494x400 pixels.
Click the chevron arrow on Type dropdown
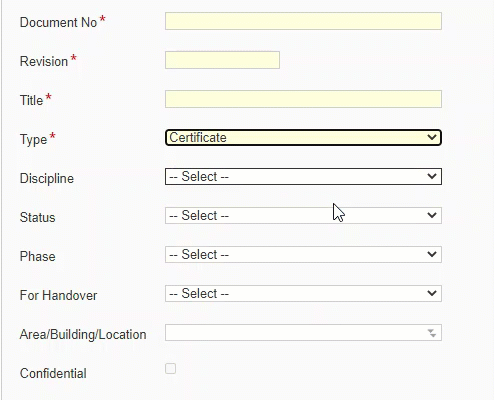pyautogui.click(x=432, y=137)
